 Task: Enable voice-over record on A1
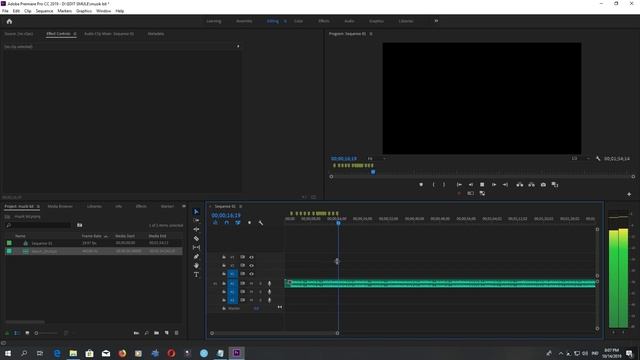click(269, 283)
